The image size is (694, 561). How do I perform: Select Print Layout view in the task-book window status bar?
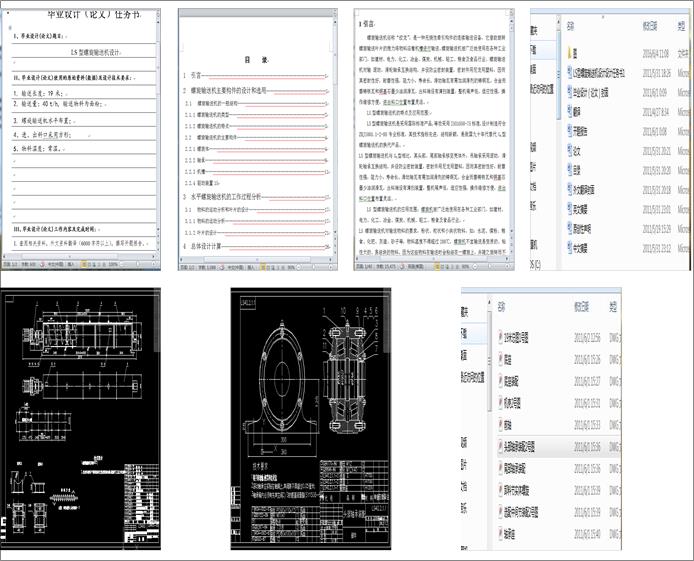(84, 265)
